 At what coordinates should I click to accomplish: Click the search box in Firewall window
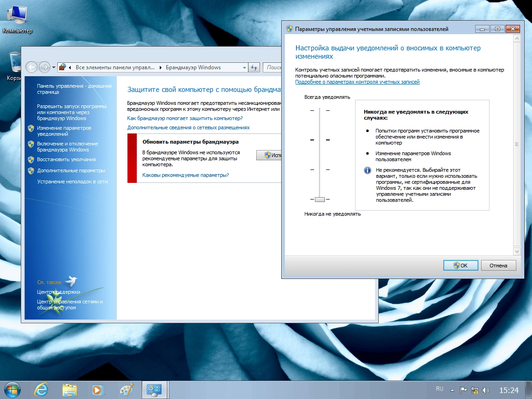pos(272,67)
